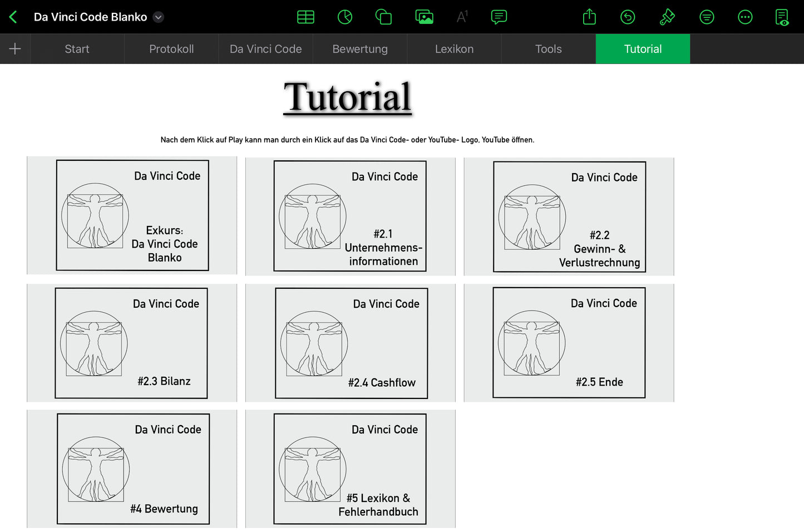Insert a table with the table icon
The height and width of the screenshot is (532, 804).
click(x=305, y=17)
